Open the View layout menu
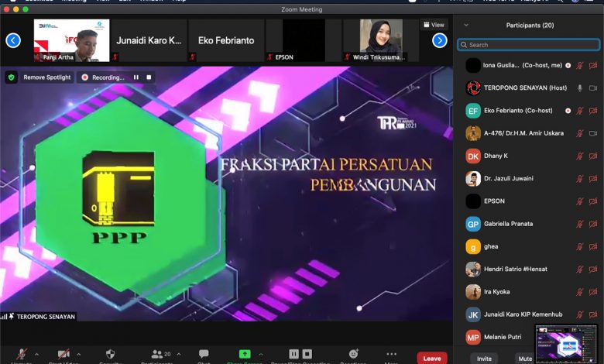This screenshot has height=364, width=604. [x=434, y=25]
